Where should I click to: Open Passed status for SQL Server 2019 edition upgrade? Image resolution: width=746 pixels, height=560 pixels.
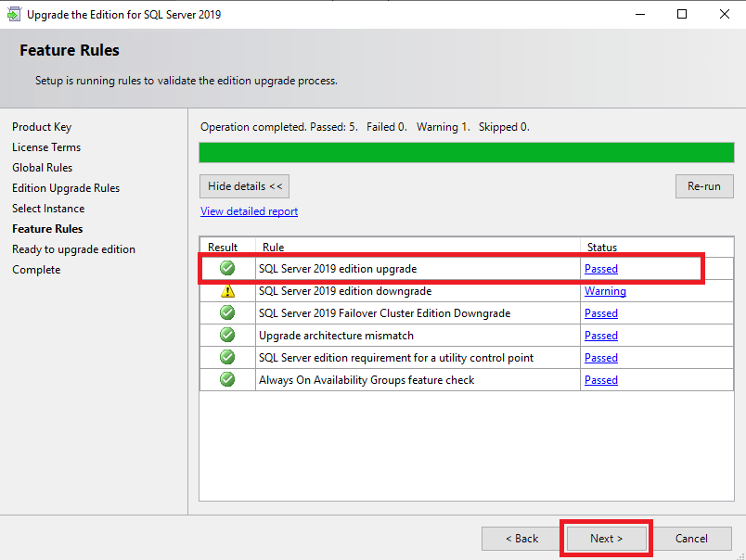(x=601, y=269)
